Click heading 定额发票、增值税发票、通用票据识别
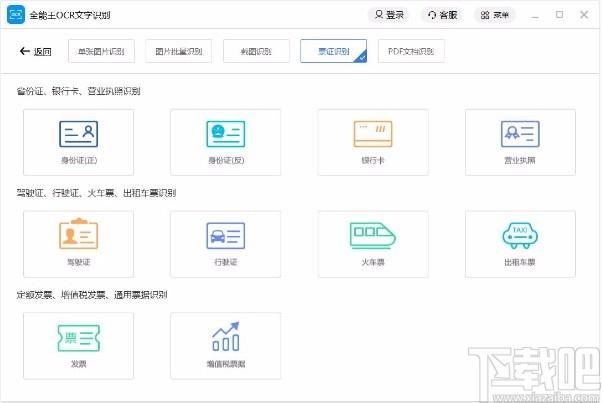 (92, 295)
